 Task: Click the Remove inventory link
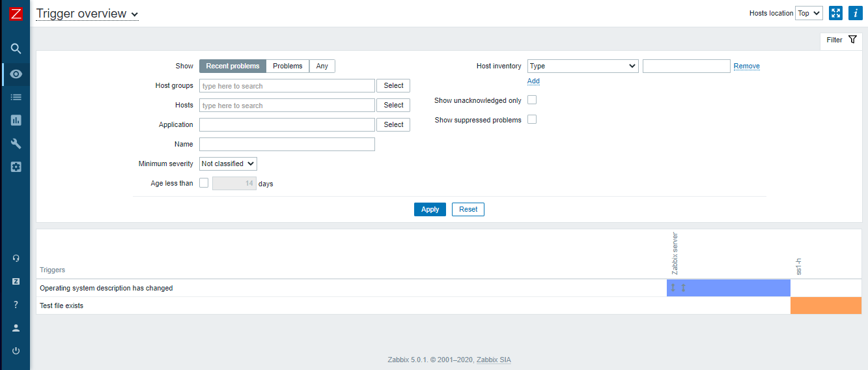(747, 66)
